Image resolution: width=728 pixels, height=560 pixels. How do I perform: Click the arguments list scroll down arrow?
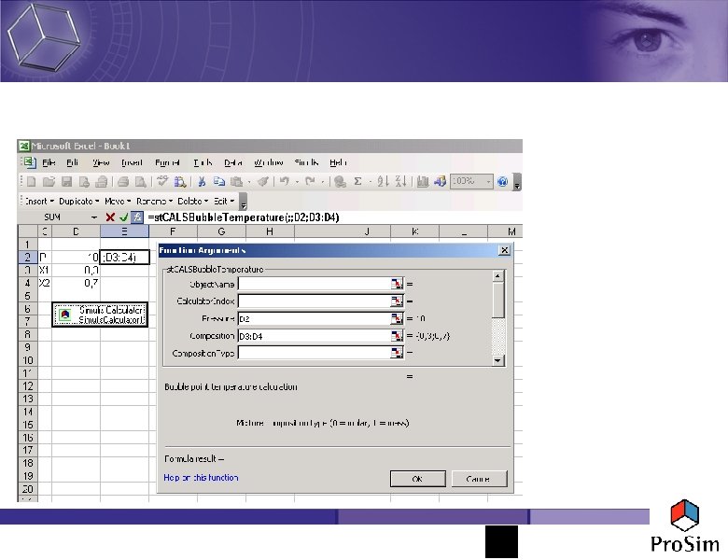[x=497, y=360]
